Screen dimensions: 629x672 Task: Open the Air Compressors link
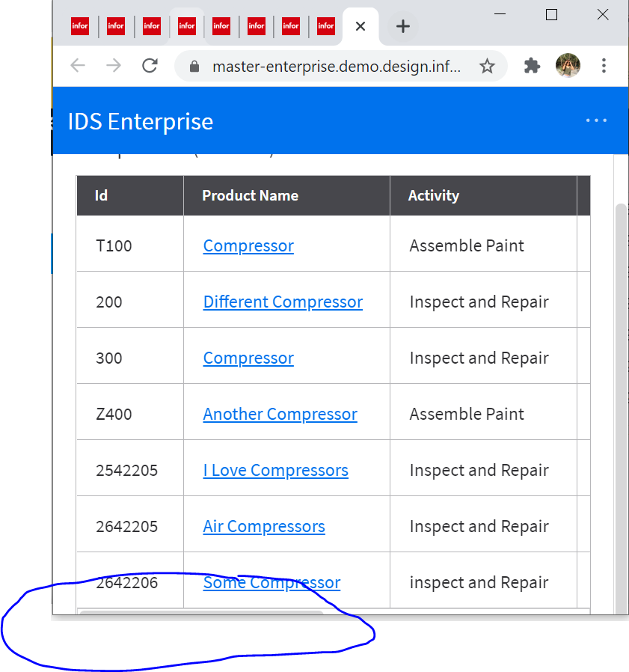(264, 527)
